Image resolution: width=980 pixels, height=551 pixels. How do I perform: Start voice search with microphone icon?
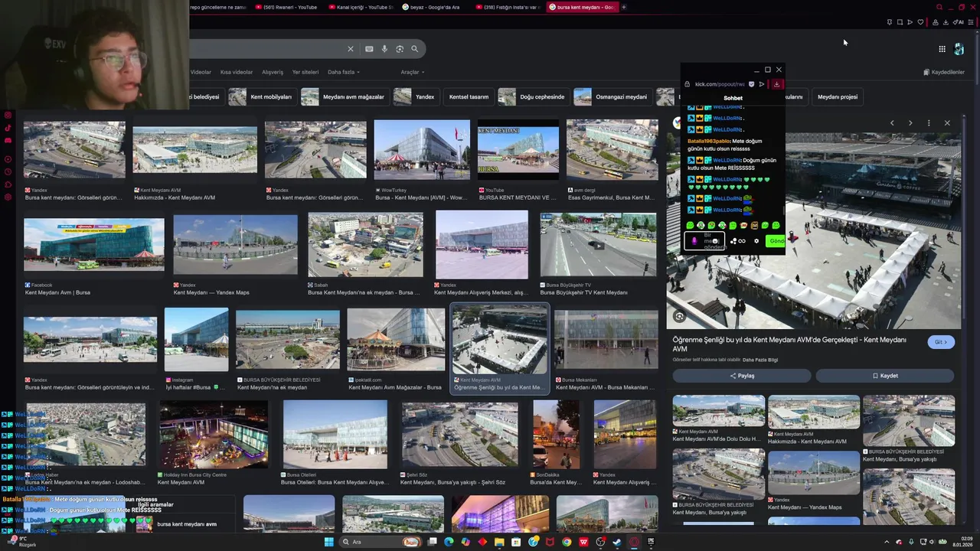[x=384, y=49]
